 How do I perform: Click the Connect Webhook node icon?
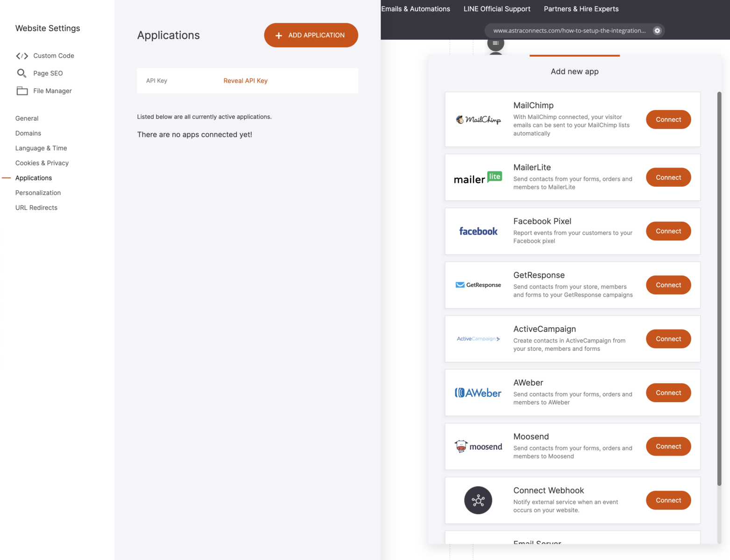(x=478, y=500)
